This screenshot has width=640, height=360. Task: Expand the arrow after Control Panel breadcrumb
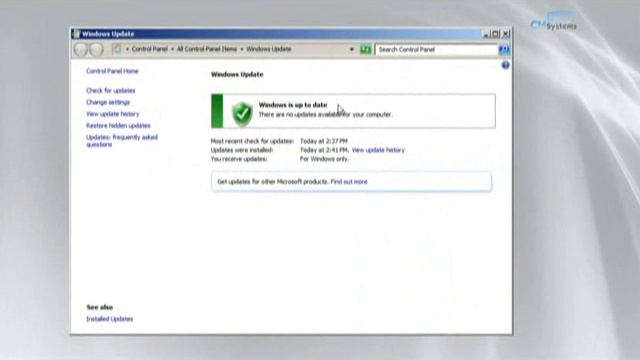click(172, 49)
